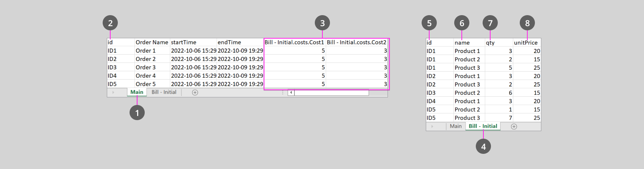Screen dimensions: 644x169
Task: Click callout badge 8 above unitPrice column
Action: (x=527, y=23)
